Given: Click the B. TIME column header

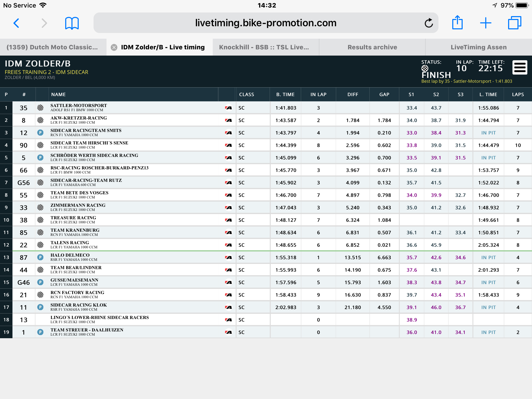Looking at the screenshot, I should (x=285, y=95).
